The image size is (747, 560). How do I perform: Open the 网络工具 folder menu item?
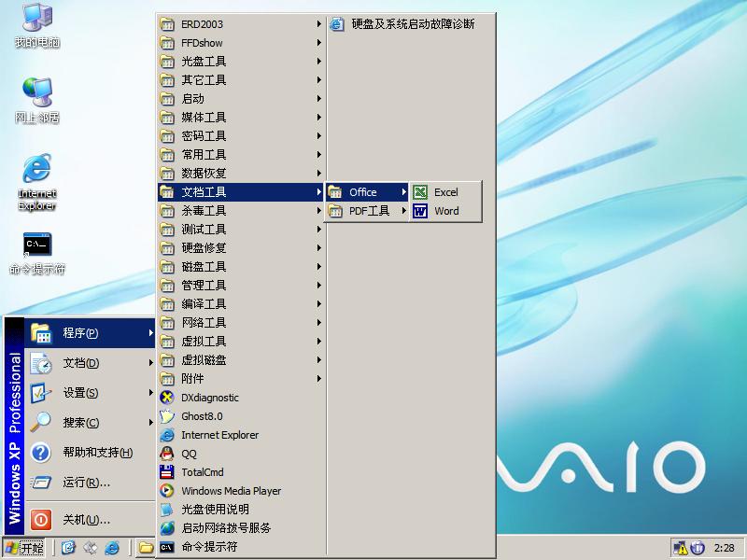[242, 322]
